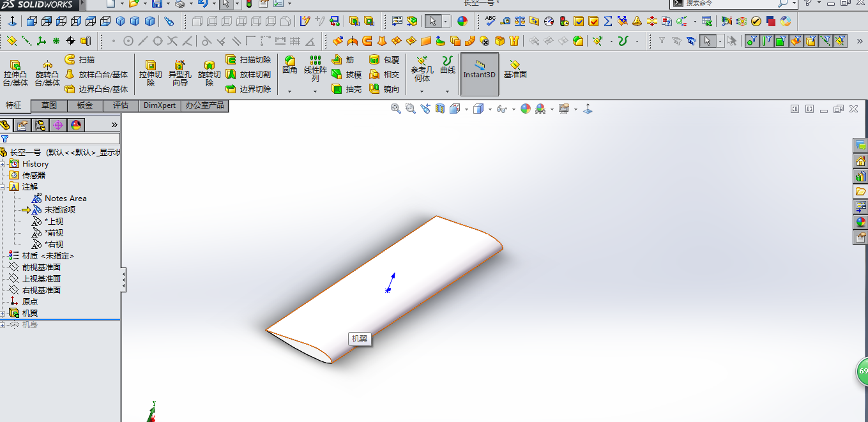The height and width of the screenshot is (422, 868).
Task: Open the 线性阵列 pattern dropdown arrow
Action: pos(315,91)
